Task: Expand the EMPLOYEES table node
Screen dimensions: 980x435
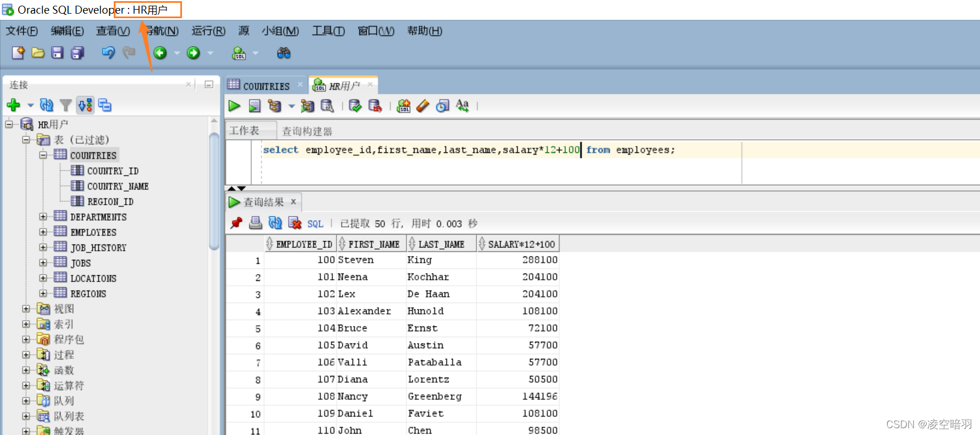Action: point(43,232)
